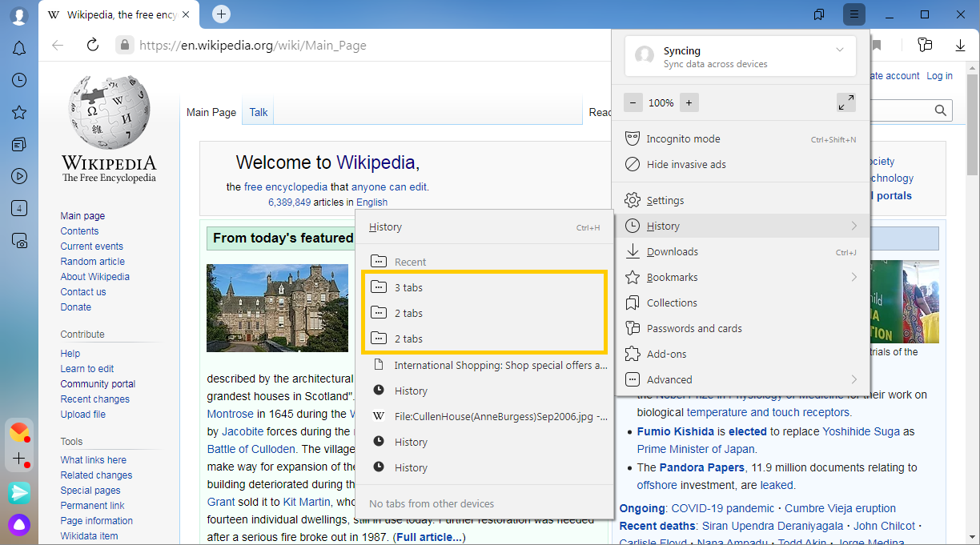Viewport: 980px width, 545px height.
Task: Open Recent changes link
Action: tap(95, 399)
